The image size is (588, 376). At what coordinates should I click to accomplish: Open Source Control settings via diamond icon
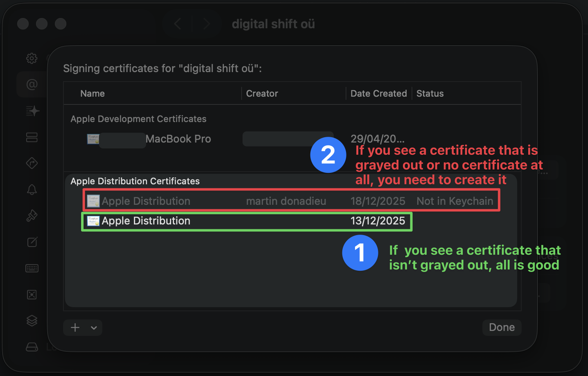pyautogui.click(x=32, y=163)
